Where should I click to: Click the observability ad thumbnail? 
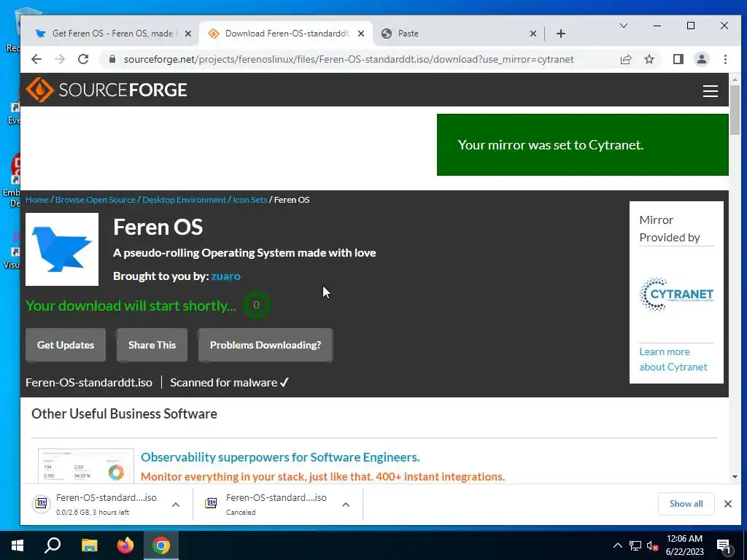86,466
